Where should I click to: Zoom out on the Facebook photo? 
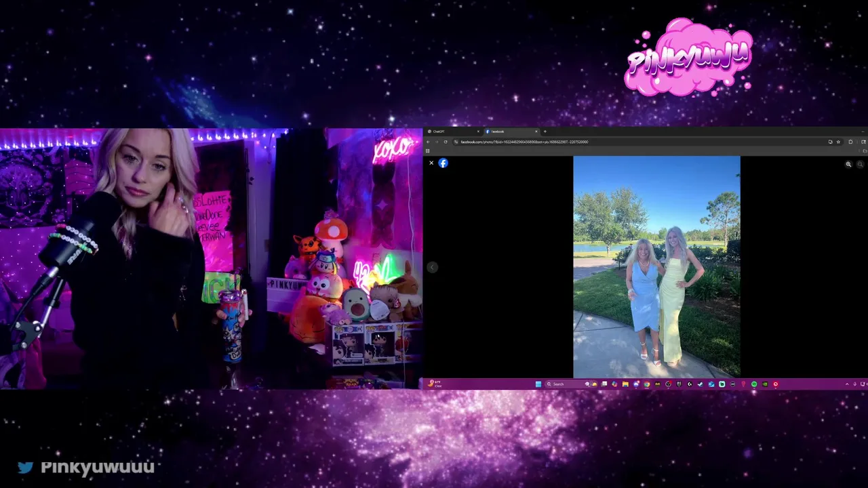coord(861,164)
